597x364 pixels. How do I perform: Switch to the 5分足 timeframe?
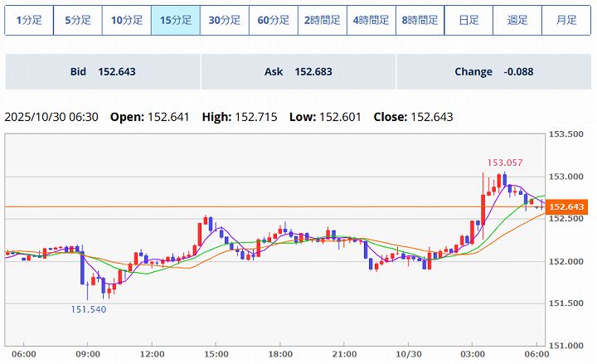[78, 20]
